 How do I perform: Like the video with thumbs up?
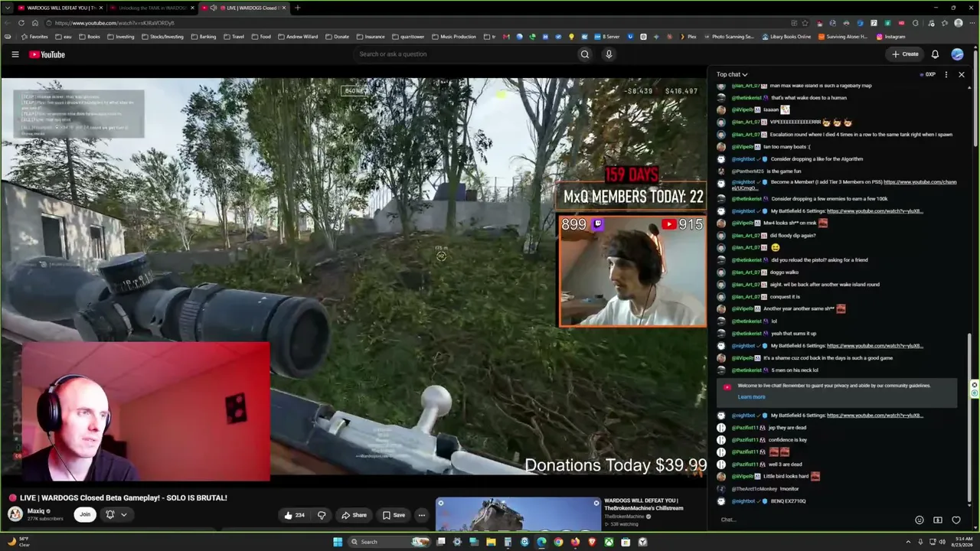295,515
